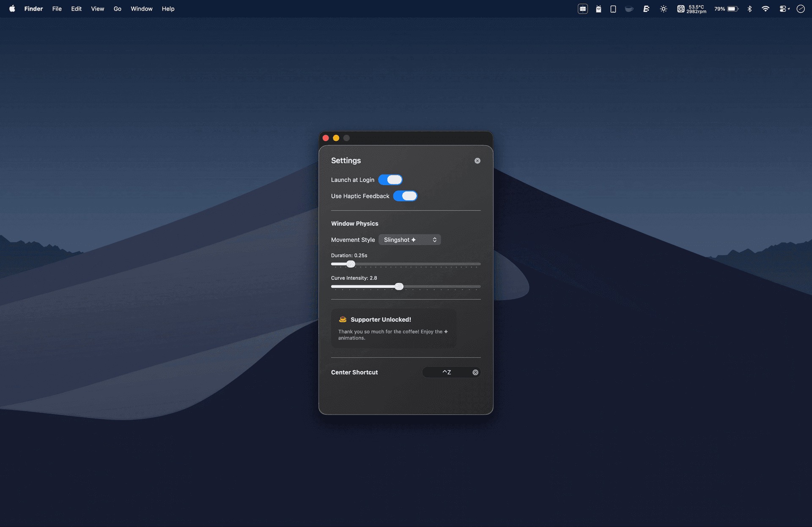Image resolution: width=812 pixels, height=527 pixels.
Task: Click the 79% battery indicator
Action: click(726, 8)
